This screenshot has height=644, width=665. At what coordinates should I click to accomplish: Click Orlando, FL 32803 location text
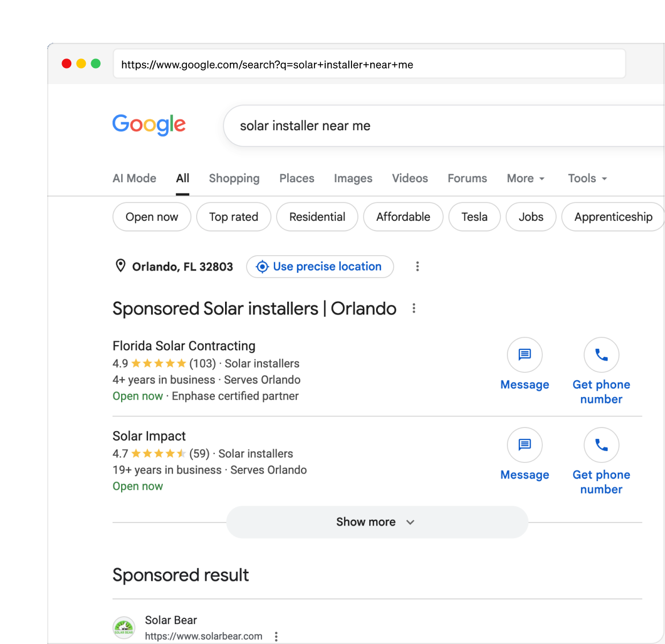pos(183,267)
